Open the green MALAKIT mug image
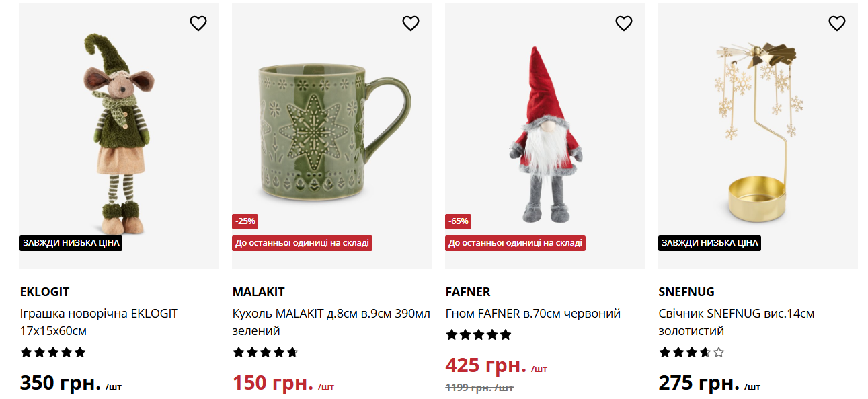The height and width of the screenshot is (399, 868). pyautogui.click(x=331, y=135)
